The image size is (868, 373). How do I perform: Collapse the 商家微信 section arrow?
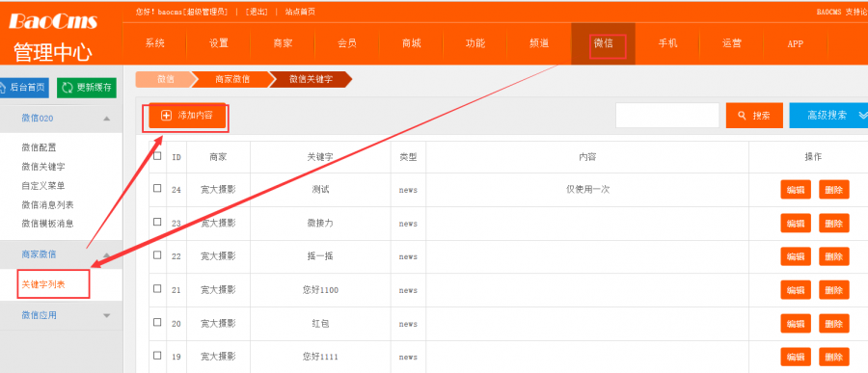(x=107, y=255)
